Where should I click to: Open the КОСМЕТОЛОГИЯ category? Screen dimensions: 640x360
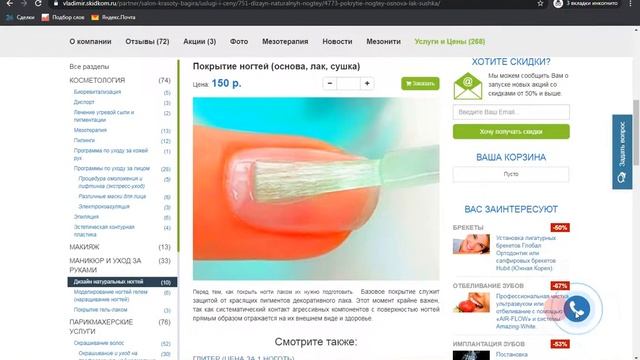(97, 80)
